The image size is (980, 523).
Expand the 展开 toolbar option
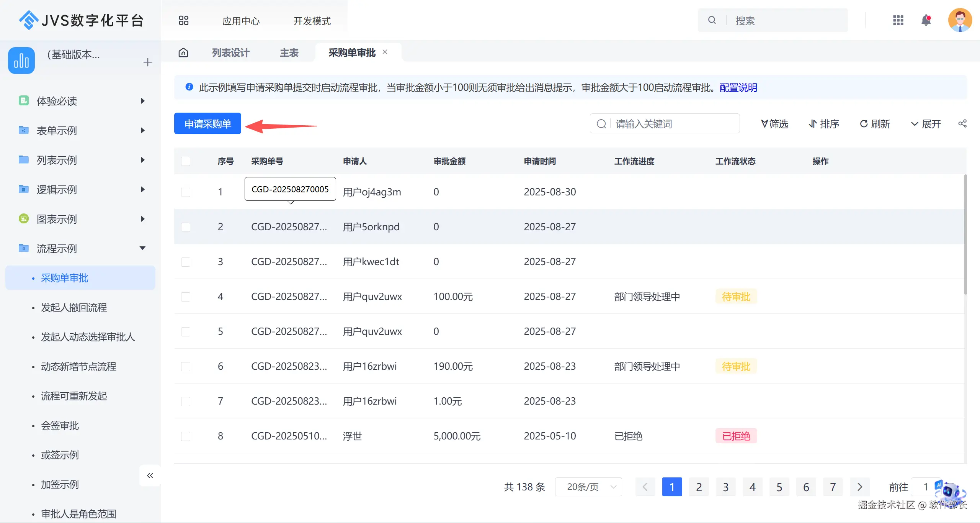(x=926, y=124)
